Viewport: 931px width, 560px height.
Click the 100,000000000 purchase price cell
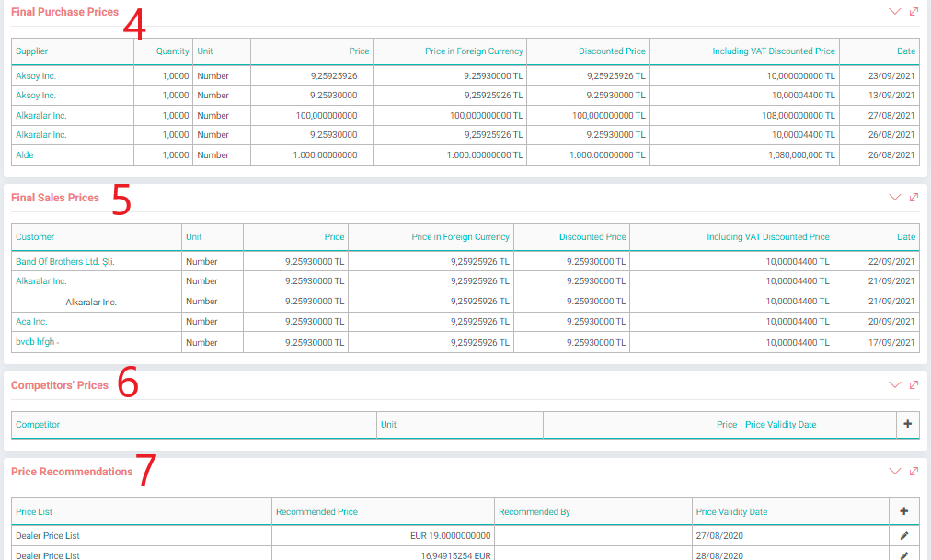(x=312, y=116)
